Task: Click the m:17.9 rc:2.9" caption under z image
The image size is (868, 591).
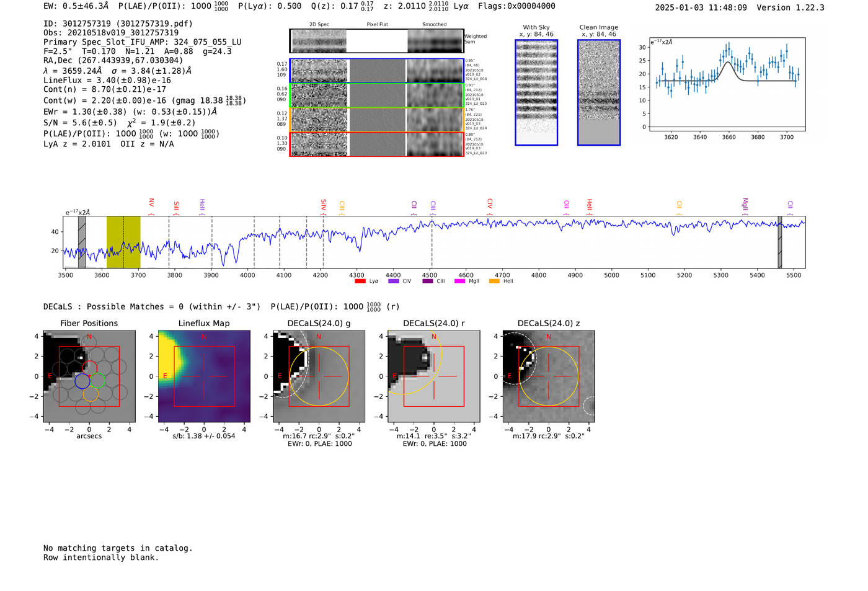Action: click(548, 436)
